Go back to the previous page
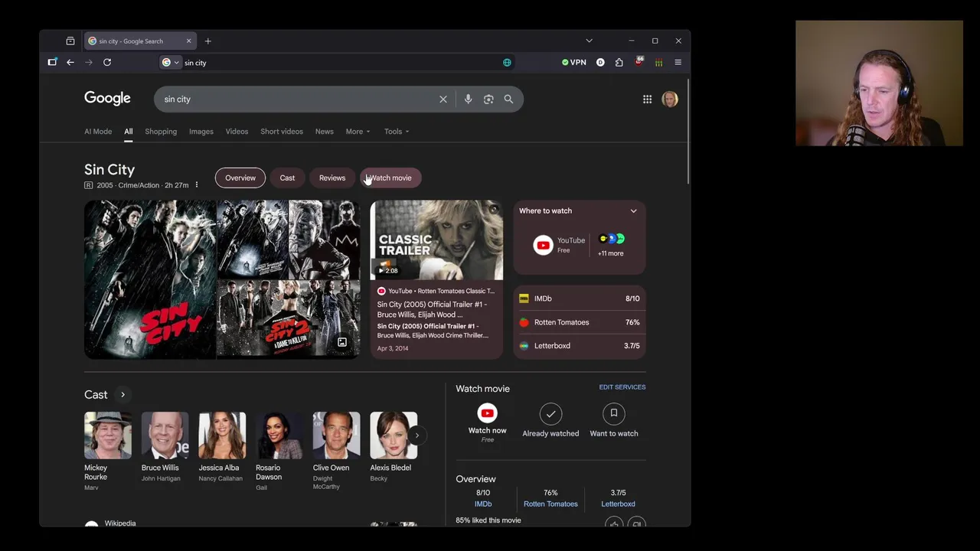This screenshot has width=980, height=551. pos(70,63)
